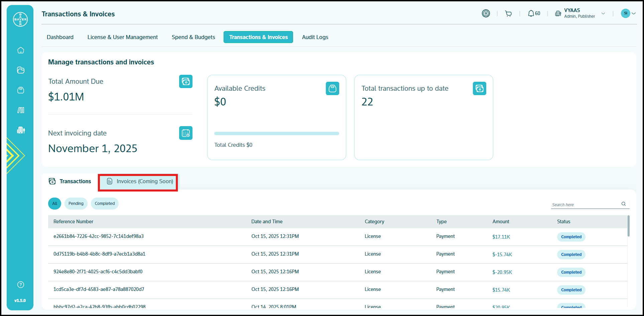Click the Search here input field
The width and height of the screenshot is (644, 316).
click(x=585, y=205)
